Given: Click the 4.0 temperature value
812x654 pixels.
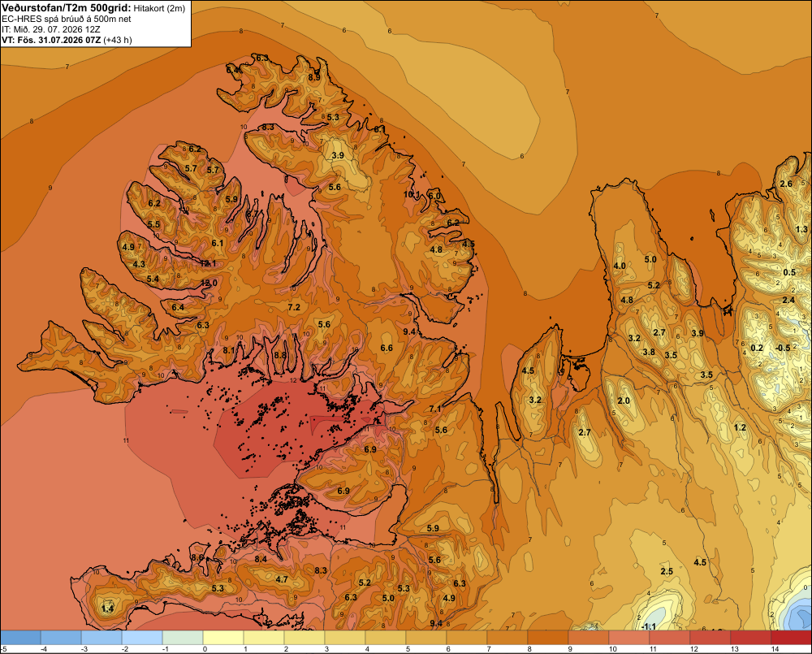Looking at the screenshot, I should tap(620, 266).
